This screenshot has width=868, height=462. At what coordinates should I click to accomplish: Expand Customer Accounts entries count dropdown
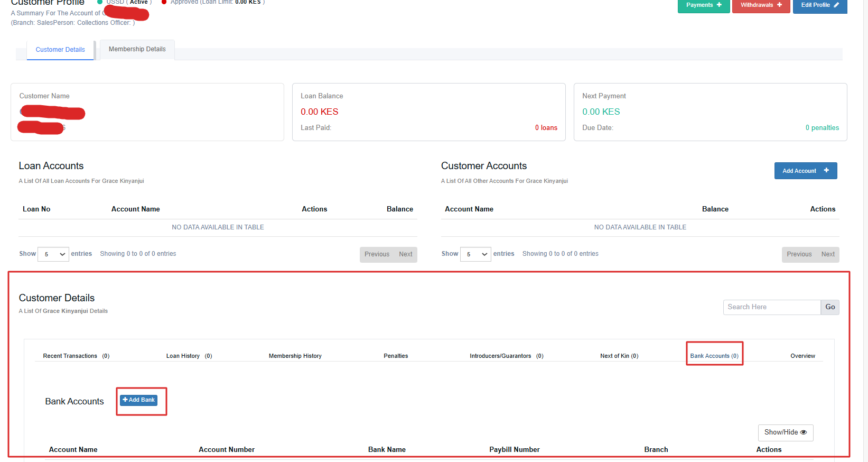click(x=475, y=254)
